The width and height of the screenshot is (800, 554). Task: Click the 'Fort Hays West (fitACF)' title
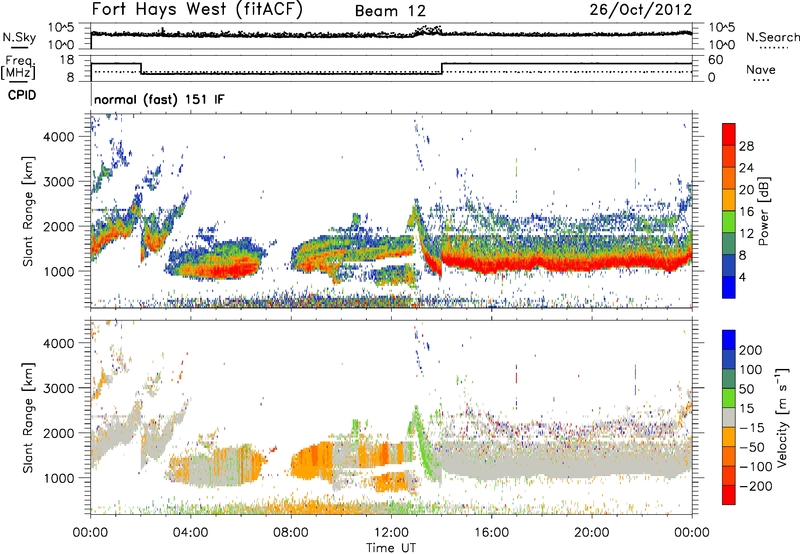(197, 10)
